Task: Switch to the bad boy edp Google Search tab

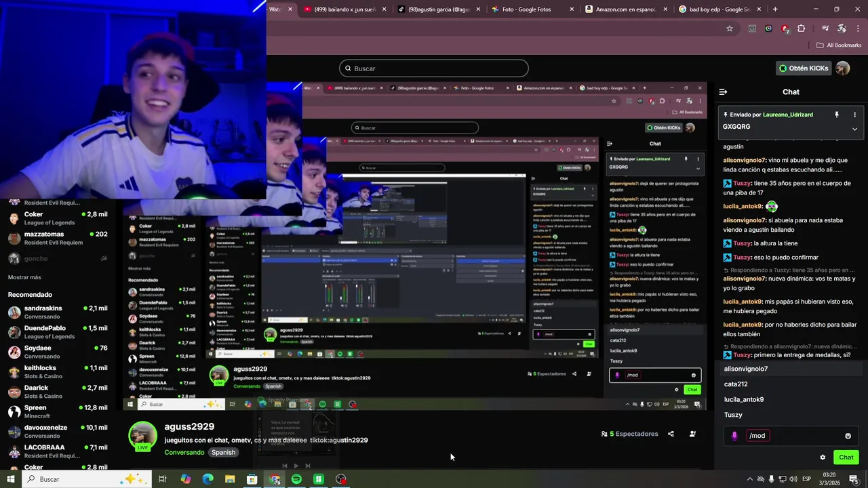Action: click(x=718, y=9)
